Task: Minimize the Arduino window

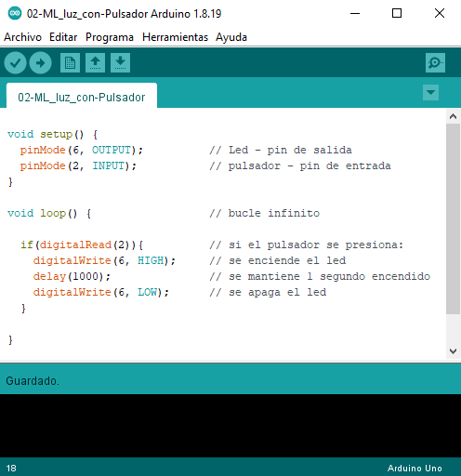Action: click(355, 13)
